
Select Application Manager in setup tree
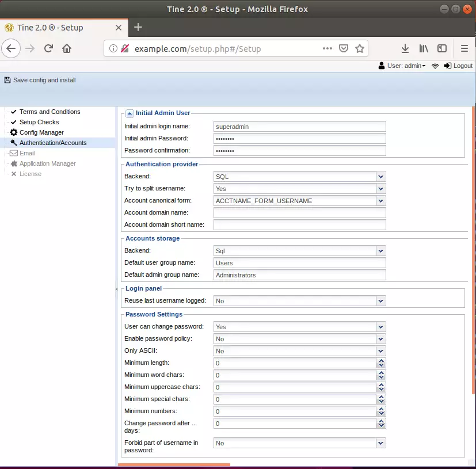[x=48, y=163]
